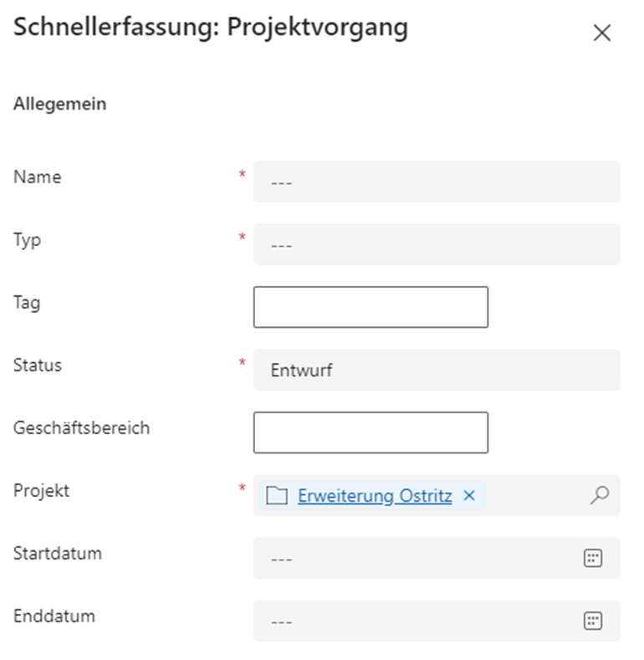Click the Name input field
Image resolution: width=644 pixels, height=660 pixels.
[x=436, y=182]
